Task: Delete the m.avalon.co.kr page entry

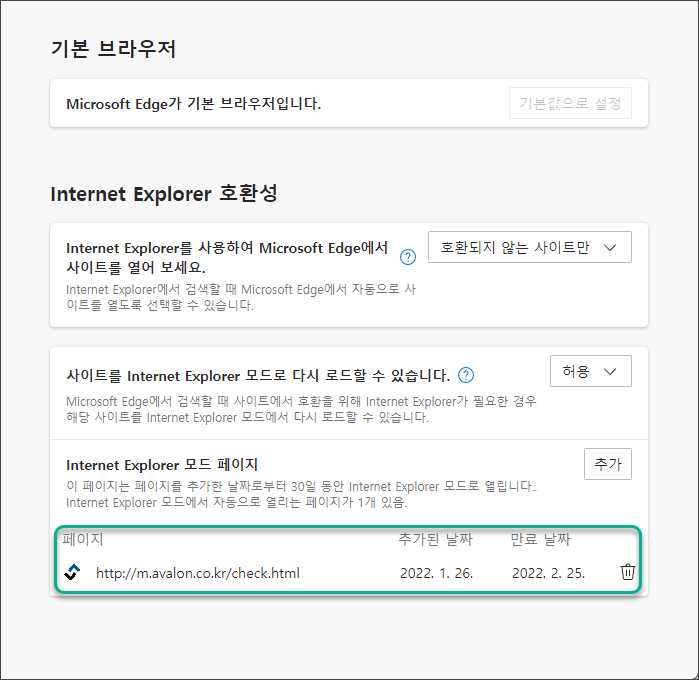Action: pos(627,572)
